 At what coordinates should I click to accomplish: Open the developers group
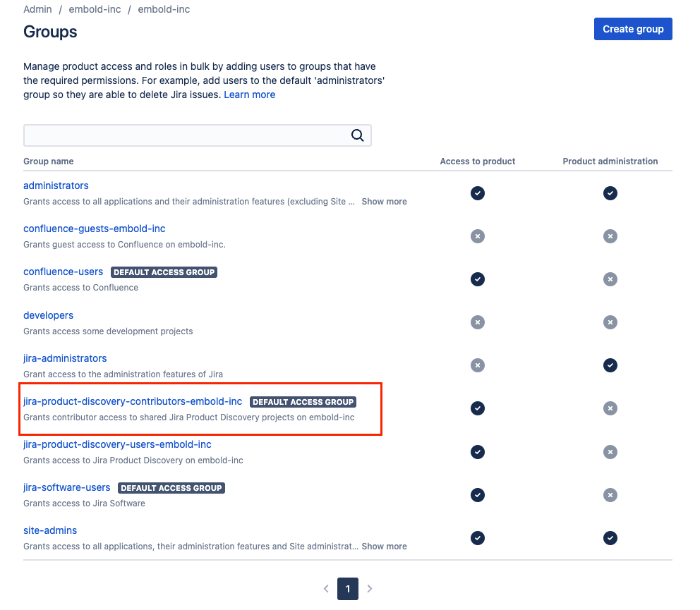point(48,315)
